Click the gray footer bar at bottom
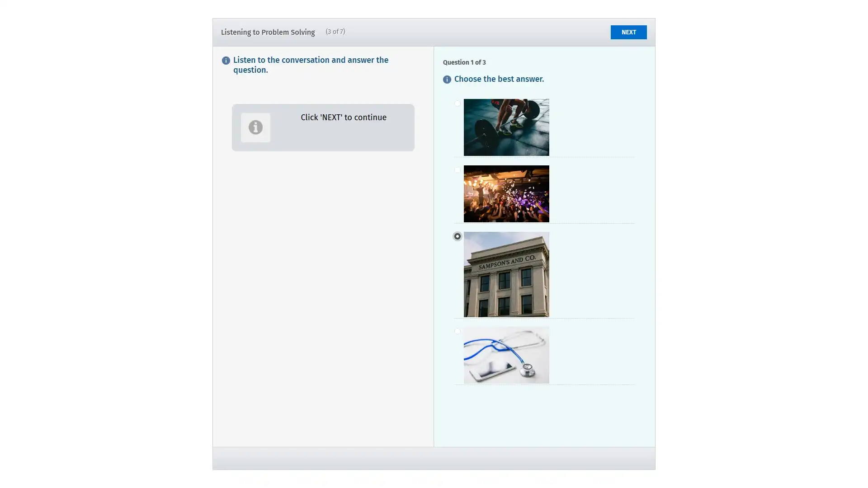This screenshot has height=488, width=868. coord(434,458)
